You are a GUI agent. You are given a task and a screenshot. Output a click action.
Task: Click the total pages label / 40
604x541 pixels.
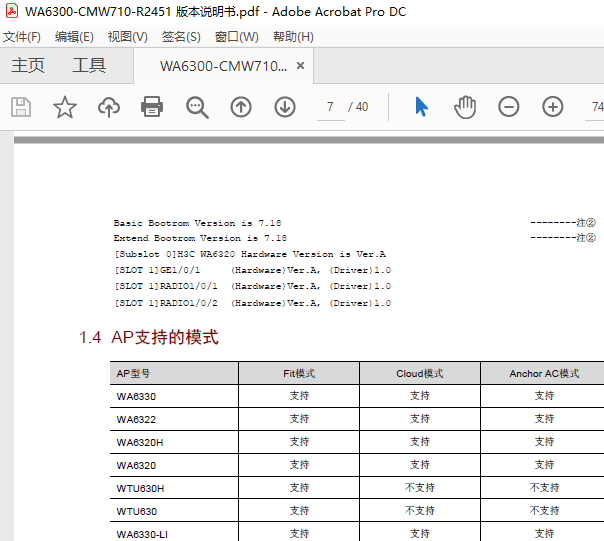(358, 107)
